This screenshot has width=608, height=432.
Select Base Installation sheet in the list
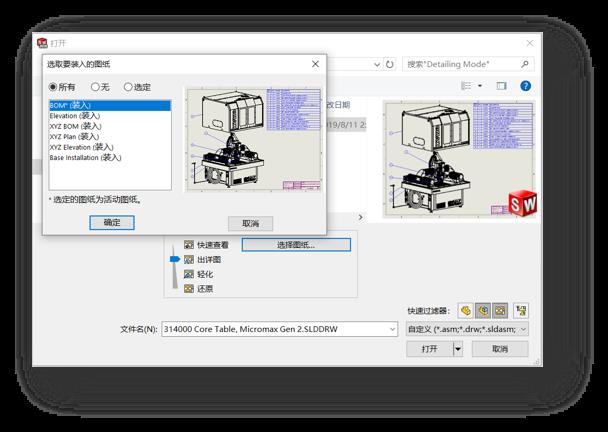click(x=85, y=158)
